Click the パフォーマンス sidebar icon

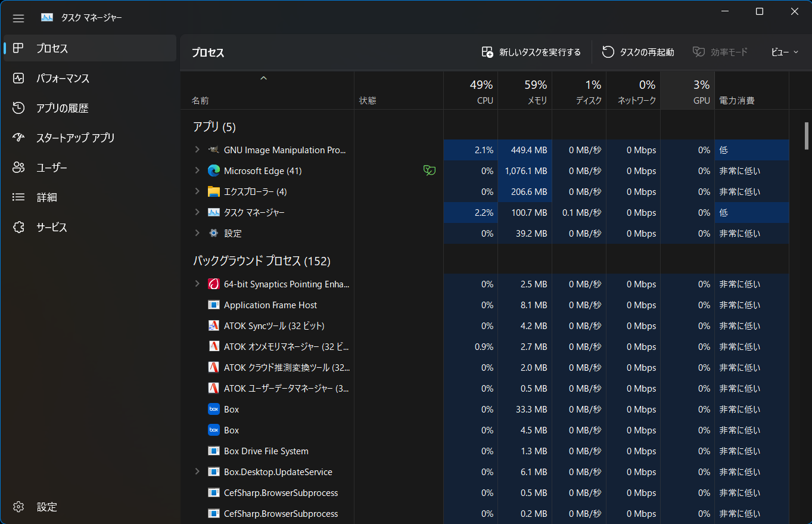pyautogui.click(x=18, y=78)
